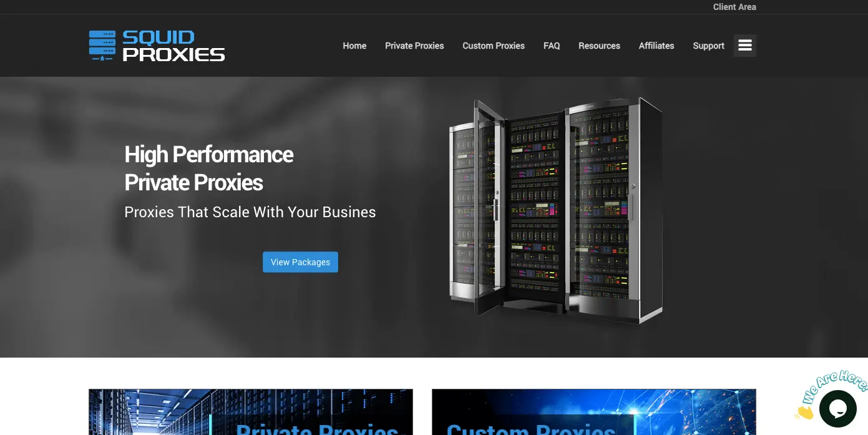
Task: Click the High Performance Private Proxies heading
Action: [209, 169]
